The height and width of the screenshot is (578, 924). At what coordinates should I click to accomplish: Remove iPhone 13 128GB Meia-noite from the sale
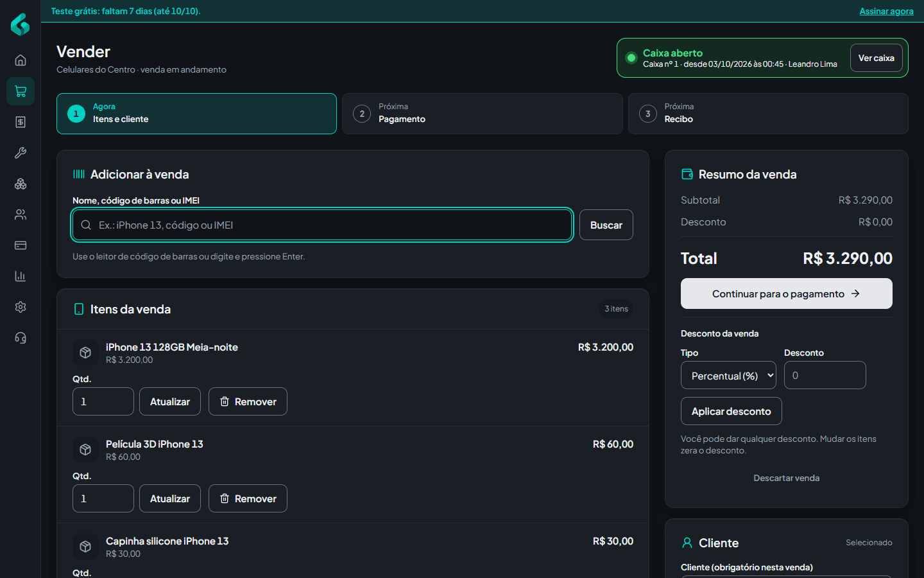click(248, 401)
